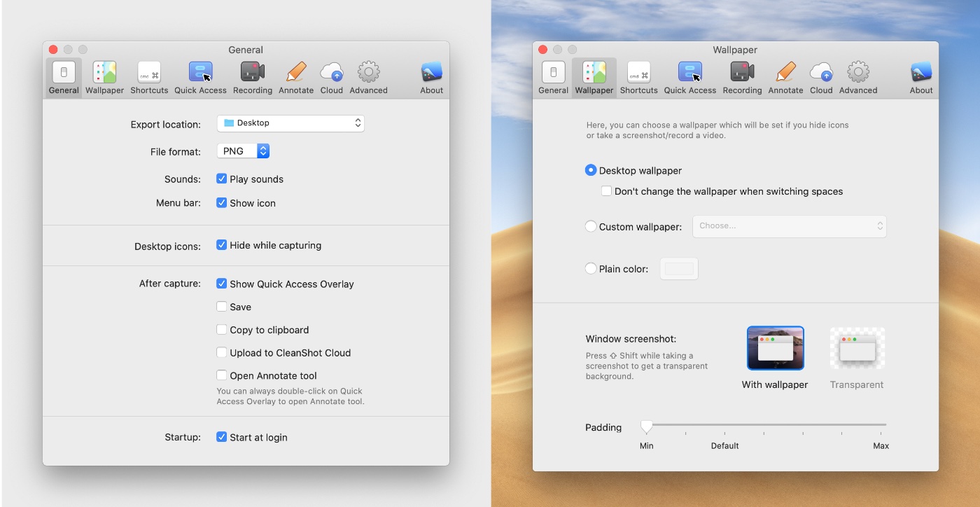Toggle Hide while capturing for desktop icons
This screenshot has width=980, height=507.
click(x=222, y=245)
